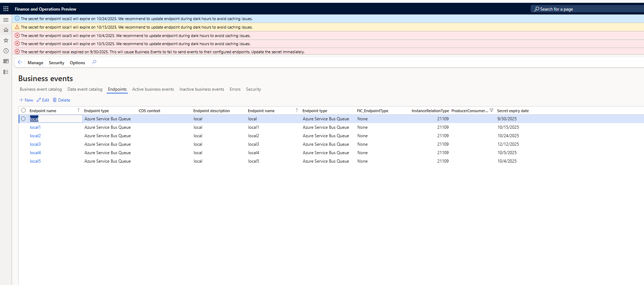Open the Security action pane menu
This screenshot has height=285, width=644.
pyautogui.click(x=56, y=63)
